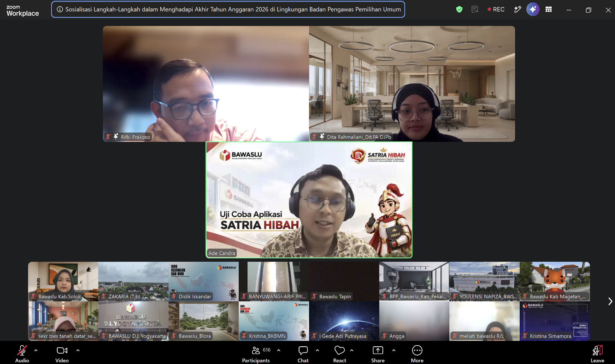Unmute microphone with the Audio button

coord(22,354)
